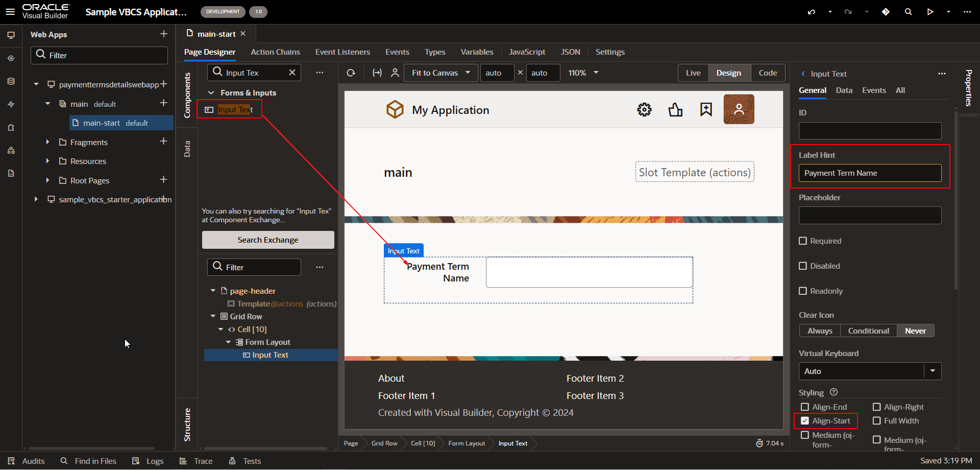
Task: Collapse the Grid Row structure node
Action: coord(213,316)
